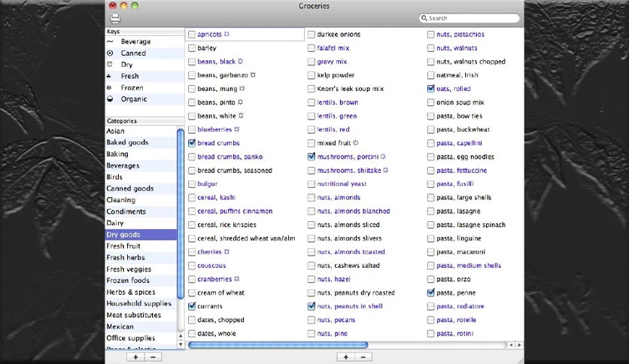This screenshot has height=364, width=629.
Task: Remove a grocery item with minus button
Action: (363, 356)
